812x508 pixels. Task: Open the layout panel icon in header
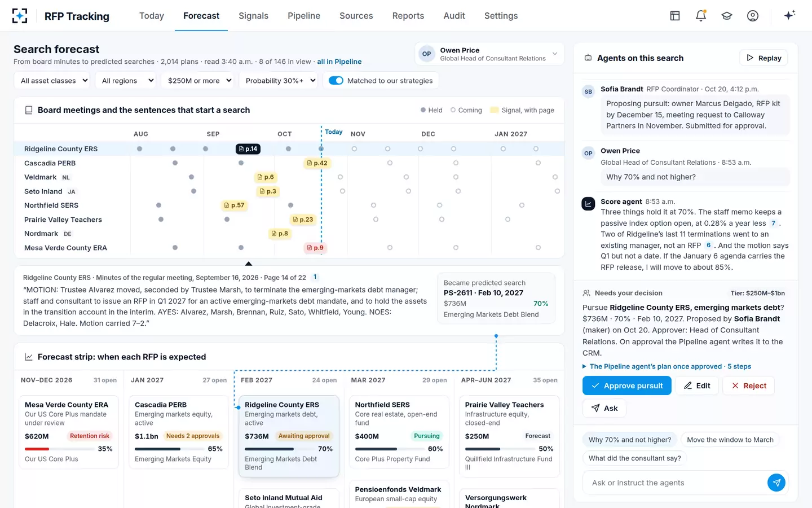point(675,16)
